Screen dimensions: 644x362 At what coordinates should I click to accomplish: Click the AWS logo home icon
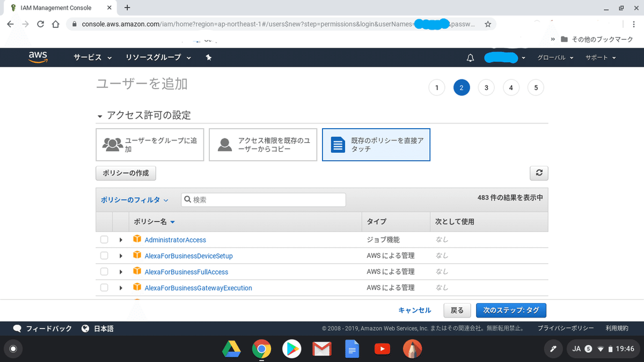(x=38, y=57)
